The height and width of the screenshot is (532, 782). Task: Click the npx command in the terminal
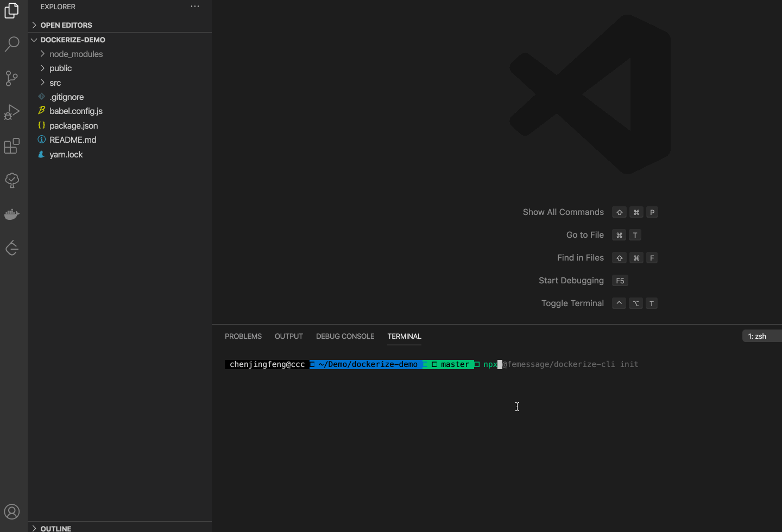[490, 364]
